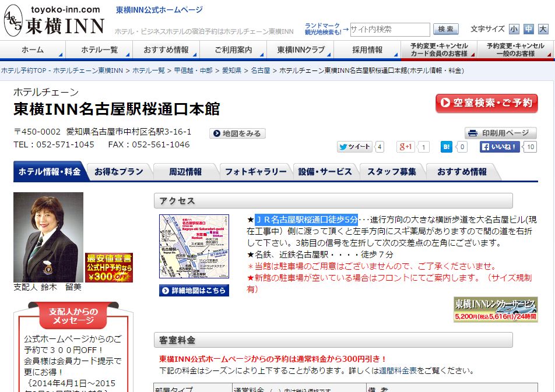Screen dimensions: 555x392
Task: Click the 地図をみる map button
Action: coord(237,133)
